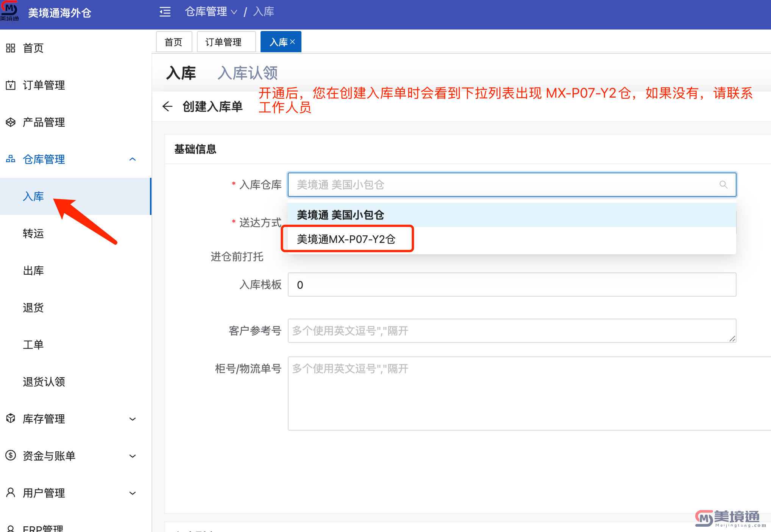
Task: Click the 美境通 logo icon in header
Action: click(x=10, y=11)
